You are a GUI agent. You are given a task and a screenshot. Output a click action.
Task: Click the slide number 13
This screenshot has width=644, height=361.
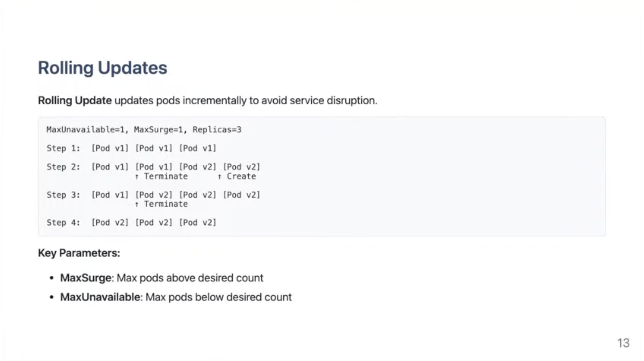click(x=623, y=343)
